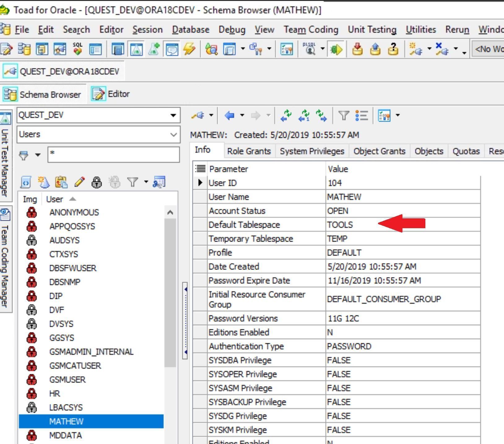The image size is (504, 444).
Task: Expand the PL/SQL profiler dropdown arrow
Action: pyautogui.click(x=322, y=49)
